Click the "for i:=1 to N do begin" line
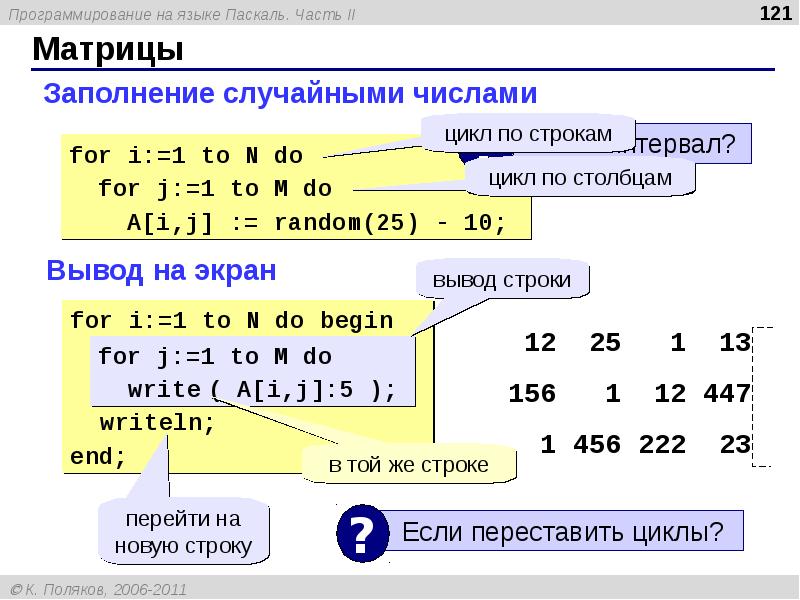The image size is (800, 600). [x=231, y=321]
